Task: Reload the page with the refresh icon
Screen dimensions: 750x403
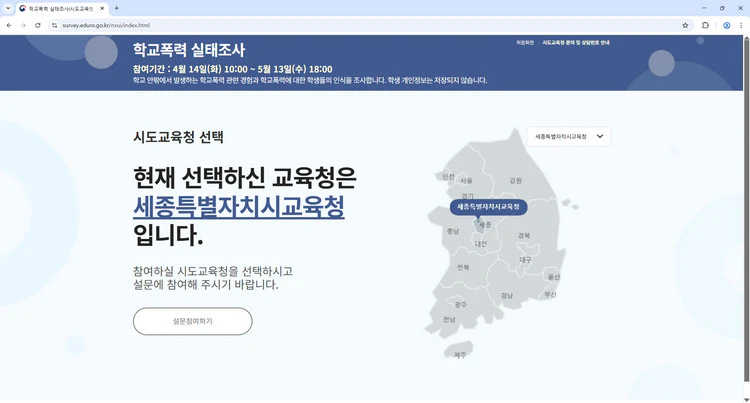Action: tap(38, 25)
